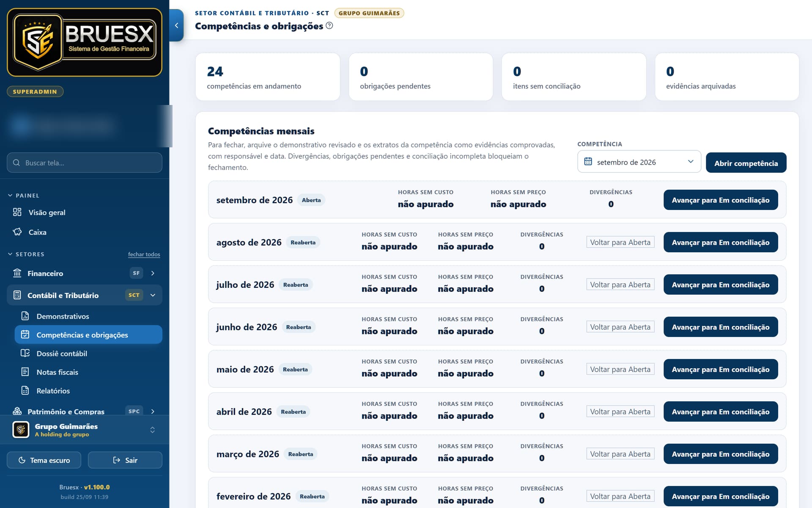Click the Dossiê contábil book icon
This screenshot has height=508, width=812.
25,353
